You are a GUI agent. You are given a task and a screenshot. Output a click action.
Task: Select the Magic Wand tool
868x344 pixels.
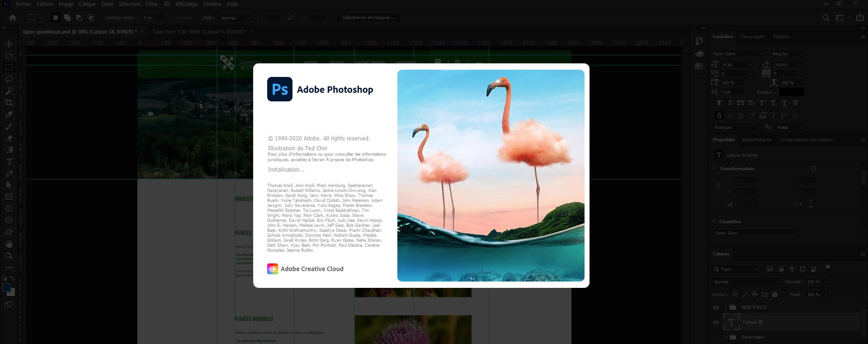pos(9,91)
